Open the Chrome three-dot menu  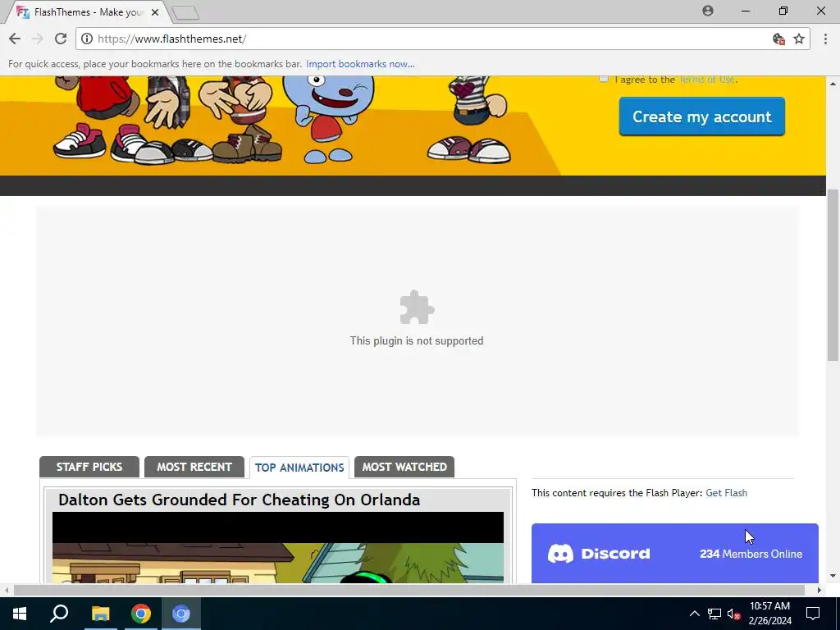(x=825, y=39)
